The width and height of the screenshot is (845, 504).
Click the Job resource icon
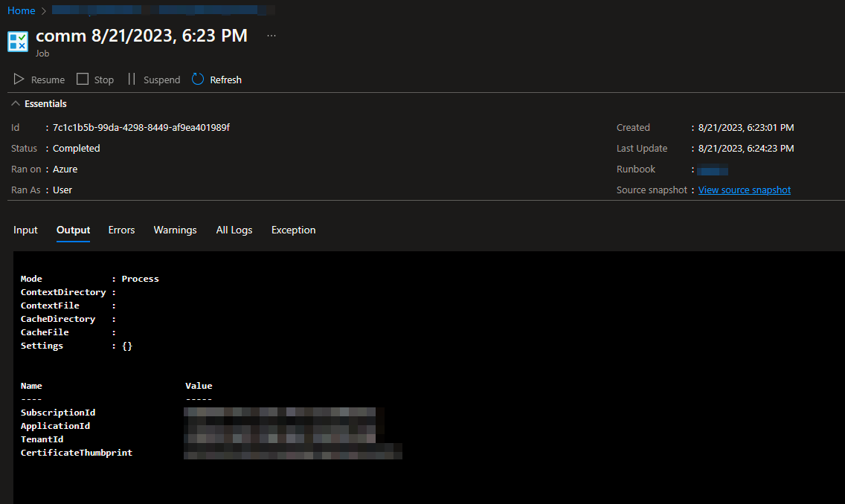[18, 42]
